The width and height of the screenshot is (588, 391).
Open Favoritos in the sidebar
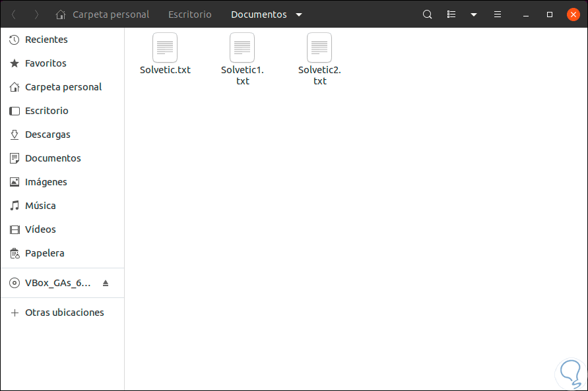46,63
